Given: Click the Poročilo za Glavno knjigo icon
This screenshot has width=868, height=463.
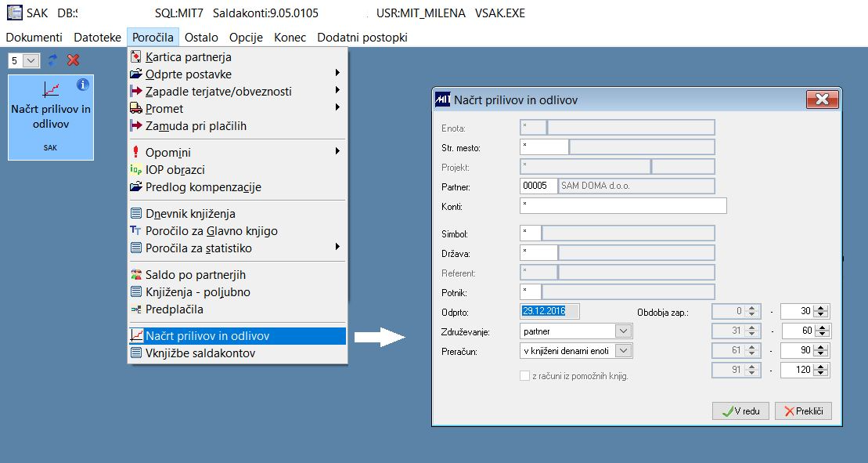Looking at the screenshot, I should (x=135, y=230).
